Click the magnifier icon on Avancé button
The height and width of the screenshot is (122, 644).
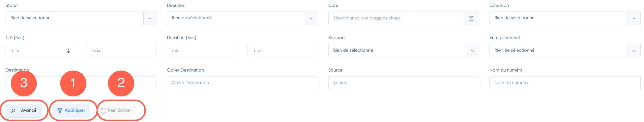13,110
